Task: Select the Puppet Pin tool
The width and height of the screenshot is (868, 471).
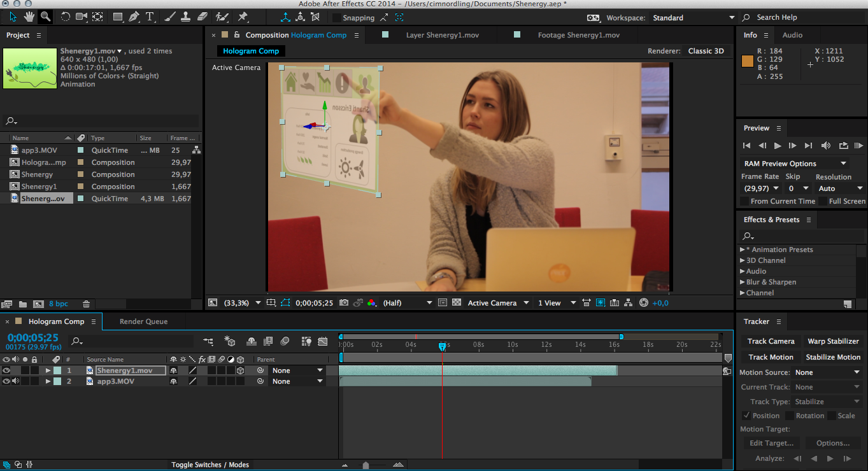Action: pyautogui.click(x=243, y=17)
